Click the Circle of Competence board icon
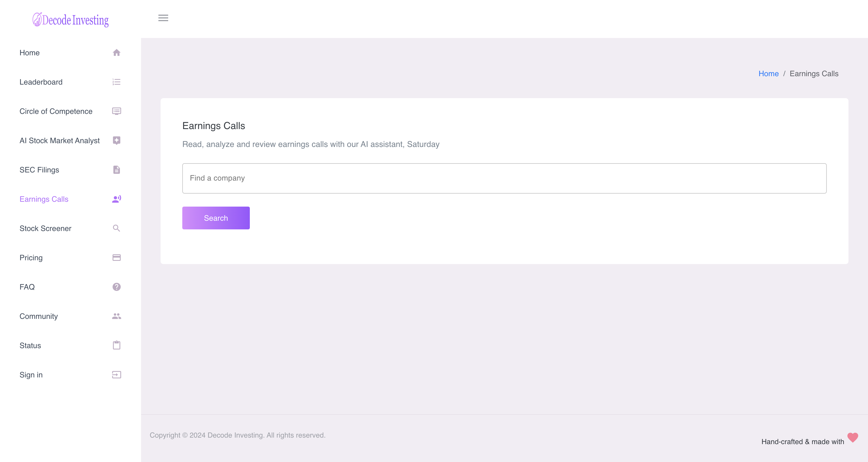The height and width of the screenshot is (462, 868). (x=117, y=111)
